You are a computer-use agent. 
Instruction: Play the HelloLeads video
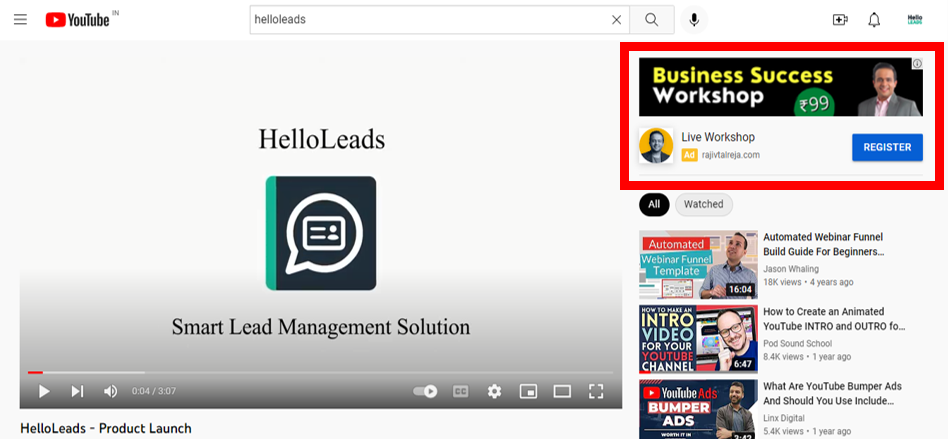tap(44, 391)
